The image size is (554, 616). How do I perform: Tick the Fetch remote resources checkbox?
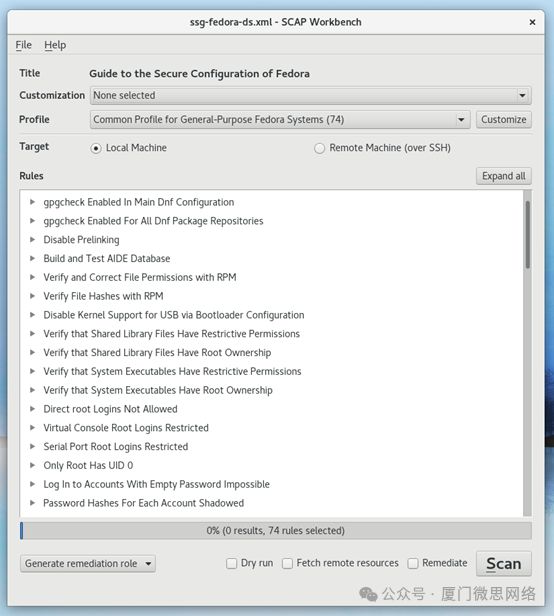coord(287,563)
